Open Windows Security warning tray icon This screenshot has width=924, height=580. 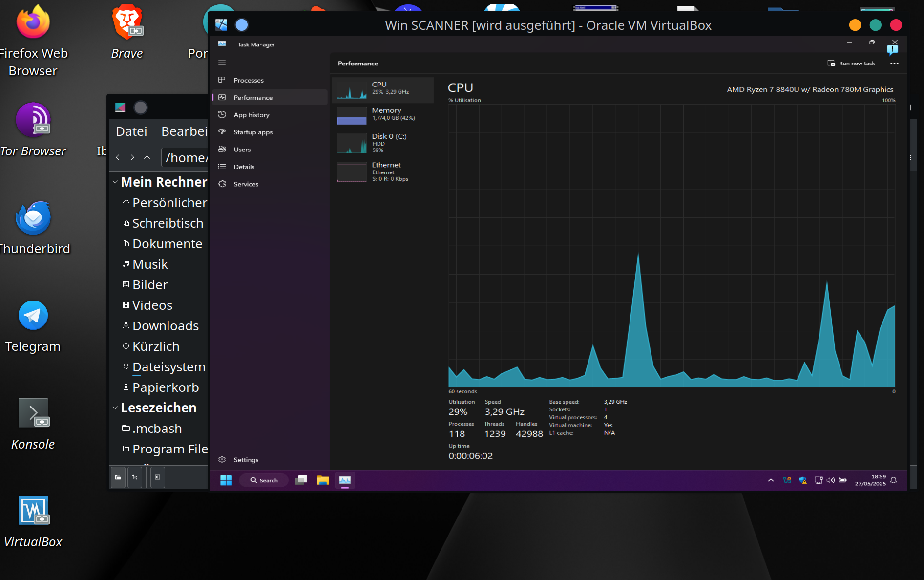click(803, 480)
